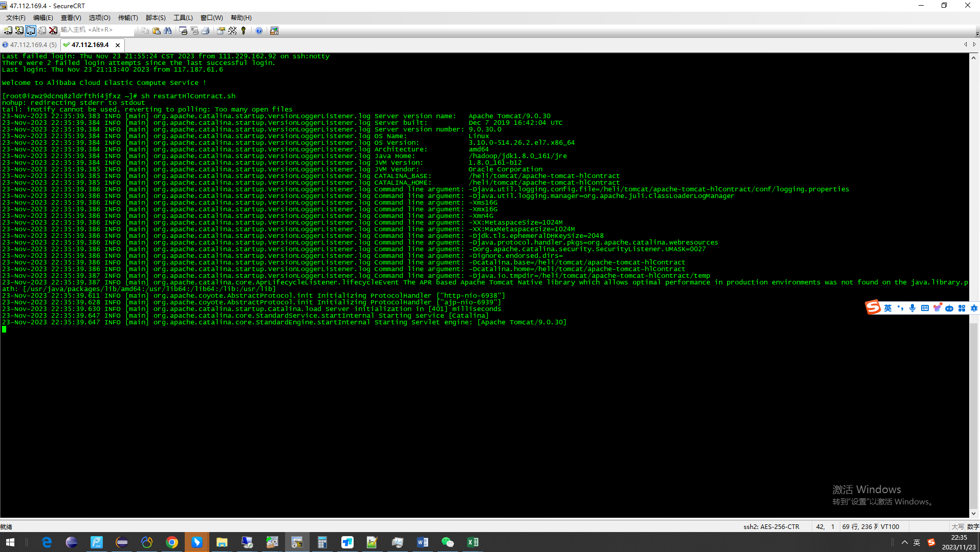Open Session Options from the toolbar icon
The image size is (980, 552).
[221, 31]
